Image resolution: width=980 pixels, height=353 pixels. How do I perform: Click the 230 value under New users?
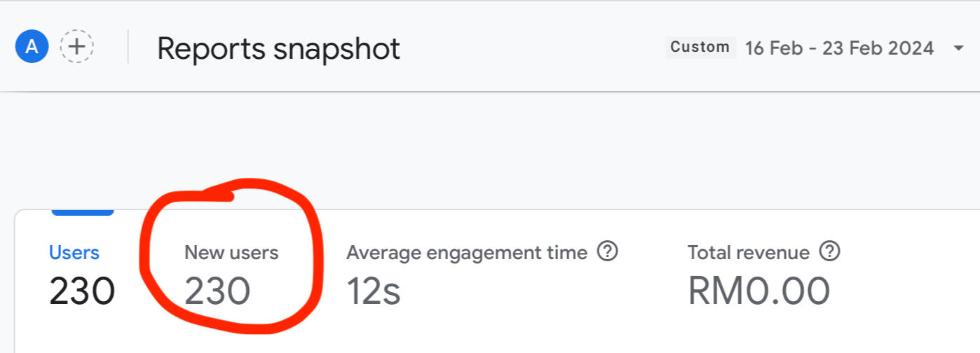point(217,291)
